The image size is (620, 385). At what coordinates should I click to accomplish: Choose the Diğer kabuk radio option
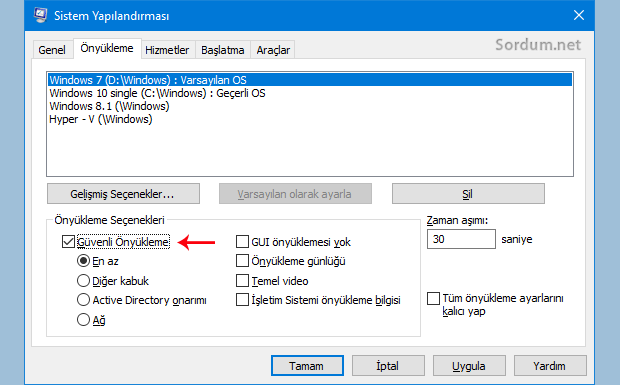83,281
